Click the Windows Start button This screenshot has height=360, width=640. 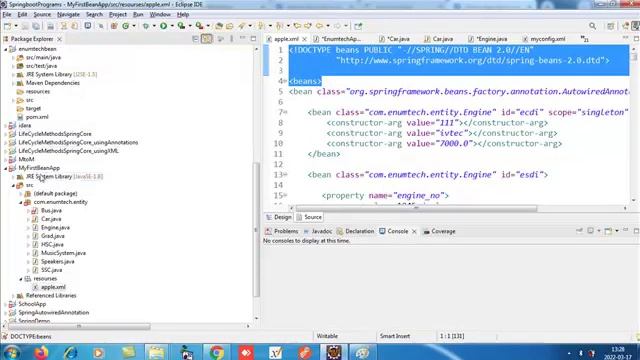click(x=11, y=352)
